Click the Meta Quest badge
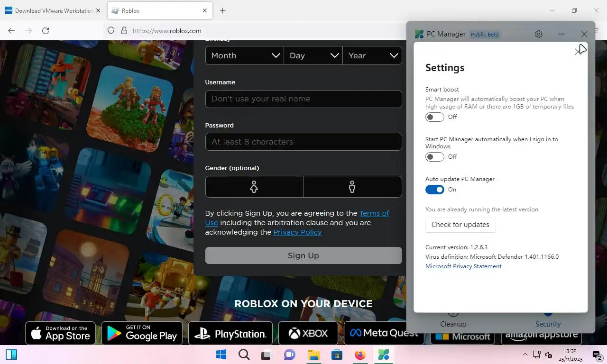The image size is (607, 364). click(384, 333)
